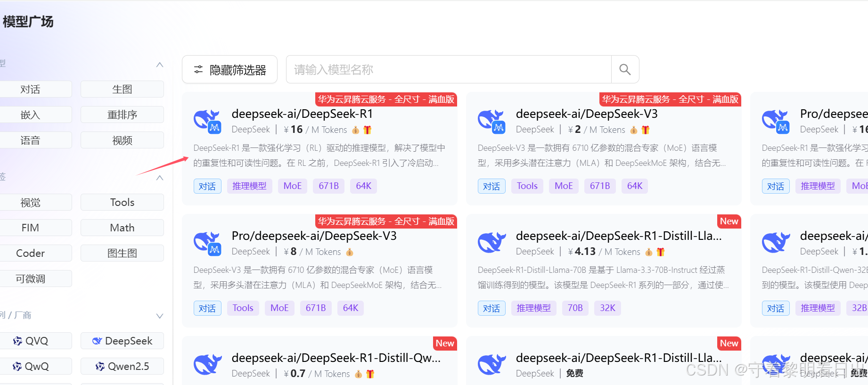Click the filter sliders icon in 隐藏筛选器 button
Image resolution: width=868 pixels, height=385 pixels.
pos(198,70)
